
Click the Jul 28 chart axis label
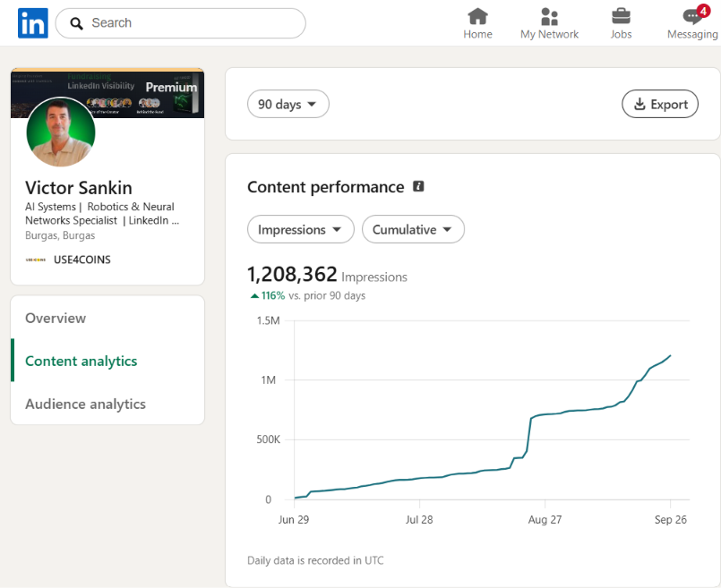click(419, 520)
